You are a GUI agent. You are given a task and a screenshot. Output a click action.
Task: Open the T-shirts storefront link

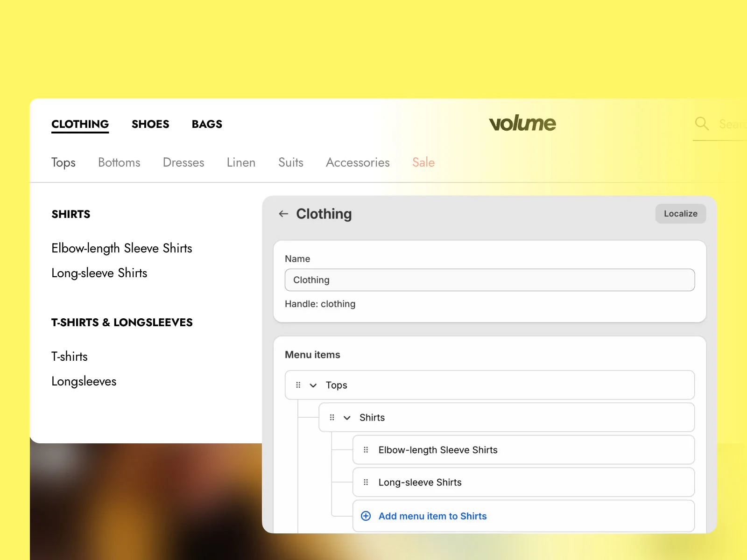(70, 357)
